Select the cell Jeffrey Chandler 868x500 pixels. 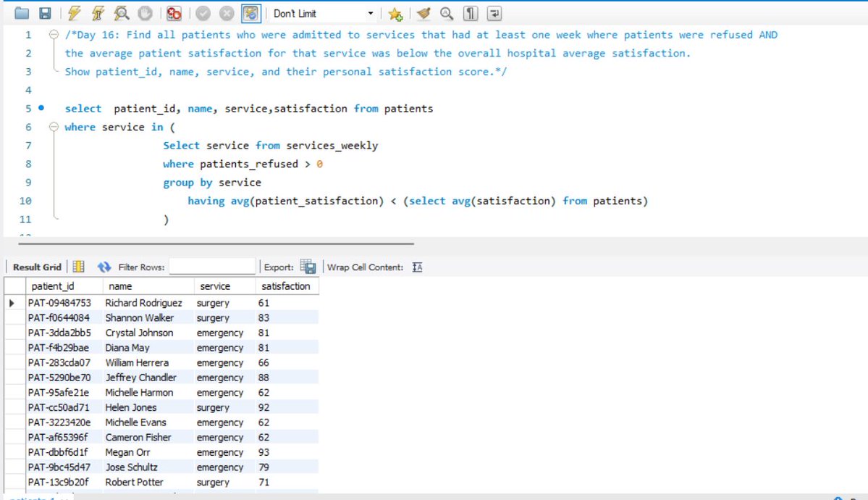coord(148,378)
